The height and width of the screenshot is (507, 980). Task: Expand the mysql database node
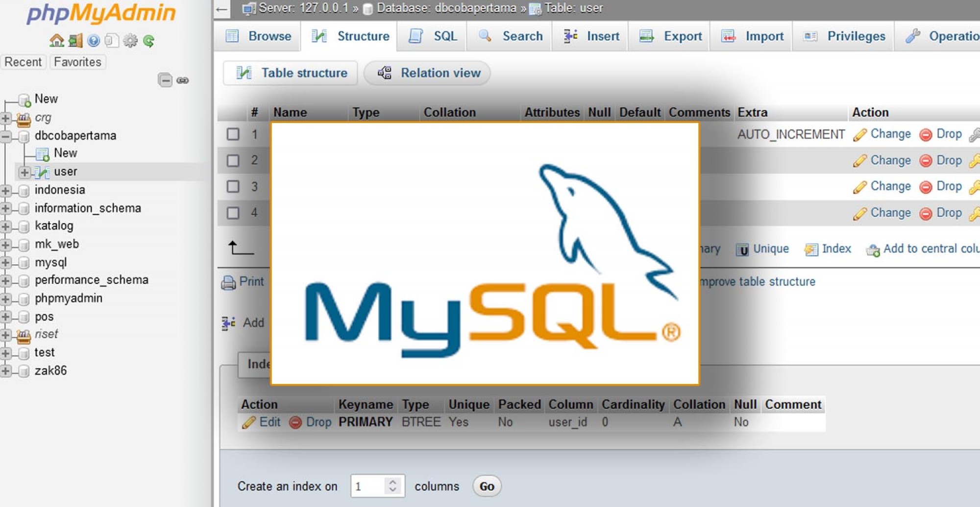tap(6, 263)
